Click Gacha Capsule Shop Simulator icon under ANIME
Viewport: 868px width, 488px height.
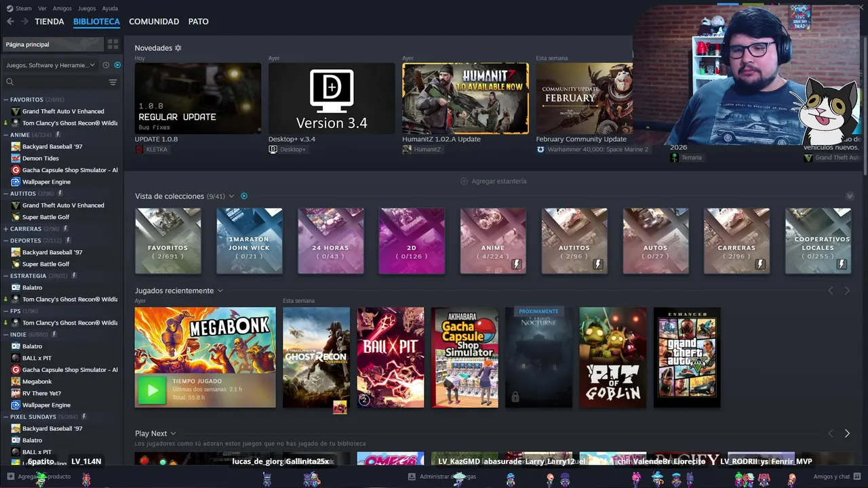(16, 170)
